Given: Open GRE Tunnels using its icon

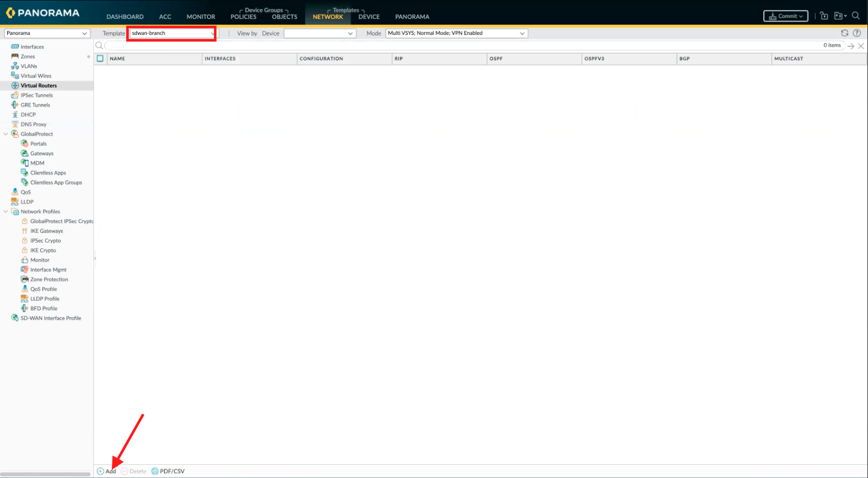Looking at the screenshot, I should pos(15,105).
